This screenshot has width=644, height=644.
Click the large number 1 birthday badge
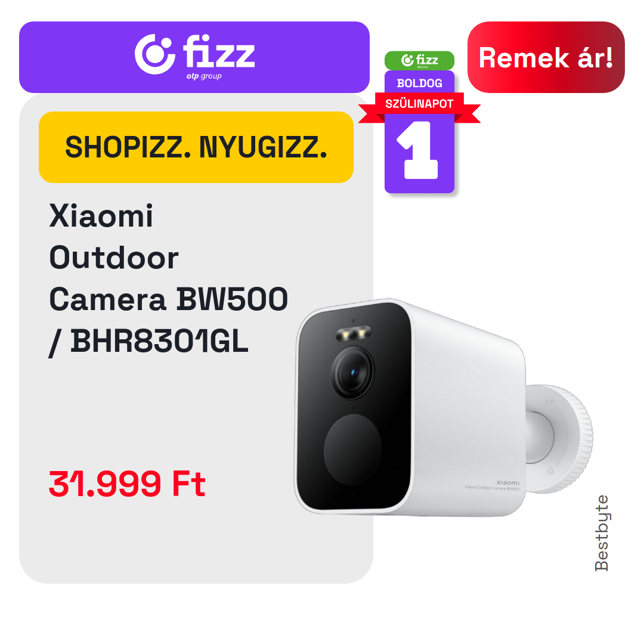tap(419, 150)
